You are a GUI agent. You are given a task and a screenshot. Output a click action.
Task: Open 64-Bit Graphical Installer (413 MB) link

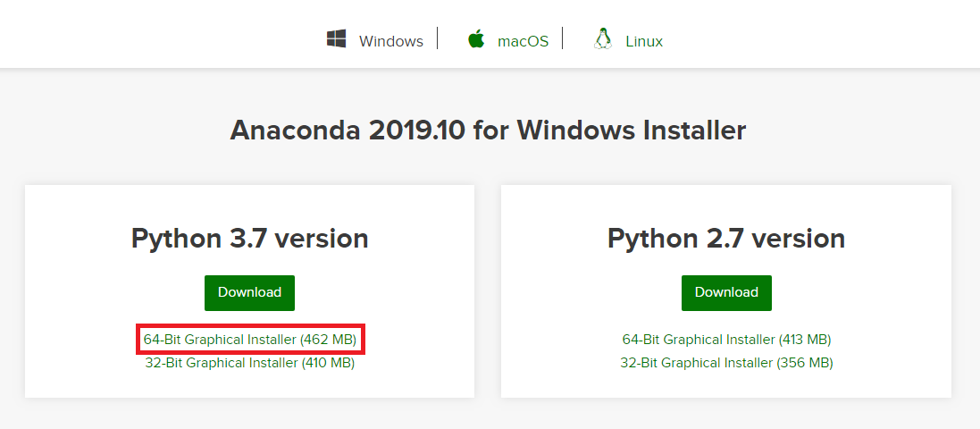[726, 340]
